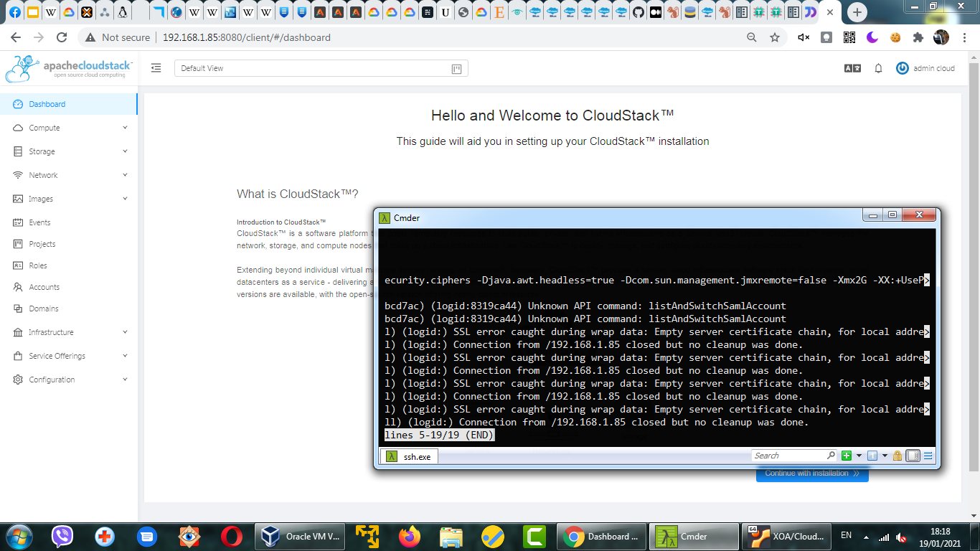Screen dimensions: 980x551
Task: Click the Cmder search magnifier icon
Action: pyautogui.click(x=831, y=456)
